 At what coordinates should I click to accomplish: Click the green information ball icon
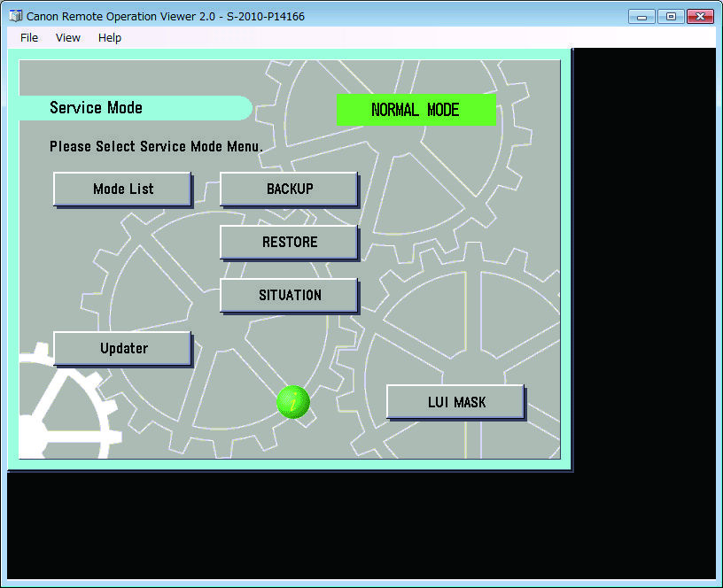click(x=293, y=402)
